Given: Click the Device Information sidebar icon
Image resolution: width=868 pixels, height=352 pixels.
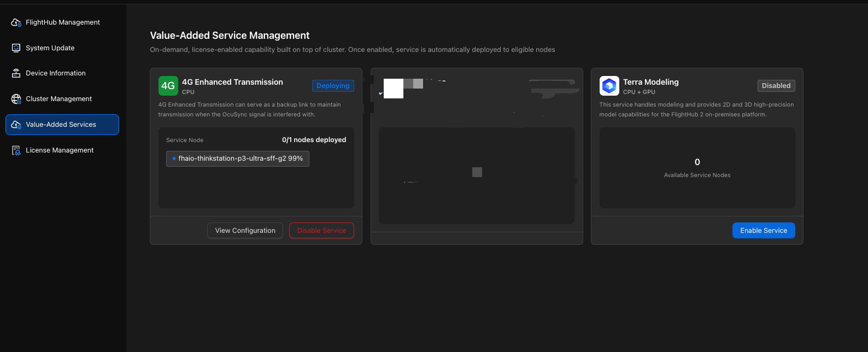Looking at the screenshot, I should (16, 73).
